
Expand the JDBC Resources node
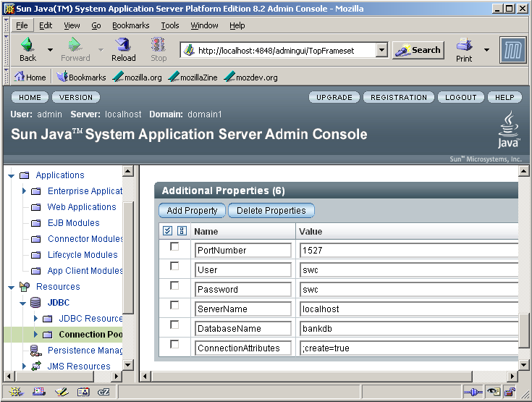click(x=35, y=319)
